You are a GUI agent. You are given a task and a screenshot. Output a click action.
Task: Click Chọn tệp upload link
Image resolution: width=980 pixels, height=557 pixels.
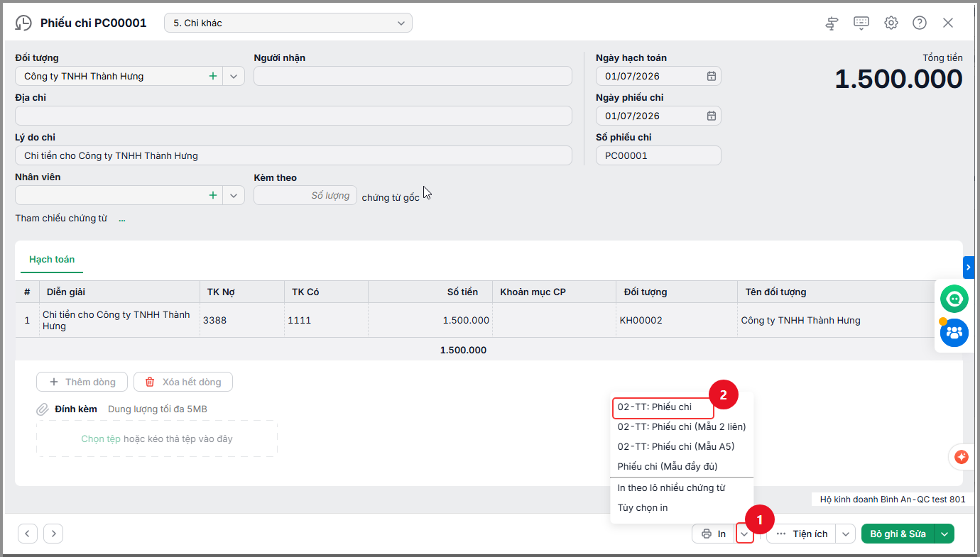[x=101, y=439]
